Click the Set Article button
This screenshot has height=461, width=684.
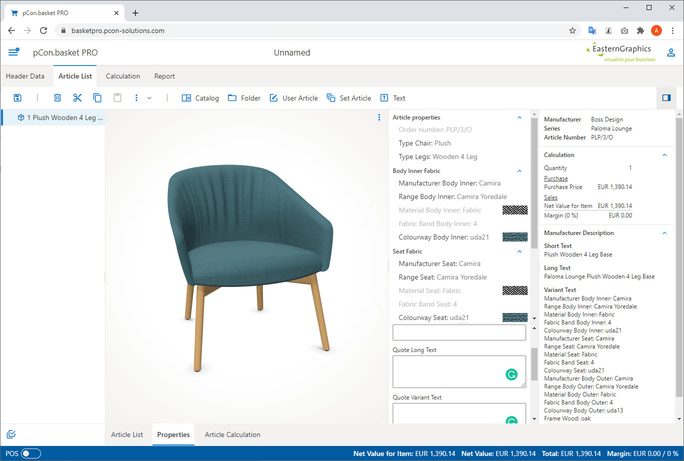tap(349, 98)
